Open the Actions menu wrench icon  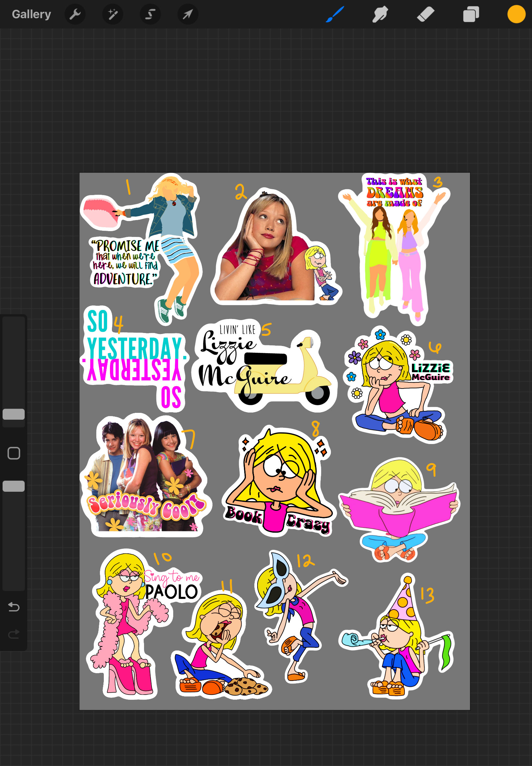click(x=75, y=14)
